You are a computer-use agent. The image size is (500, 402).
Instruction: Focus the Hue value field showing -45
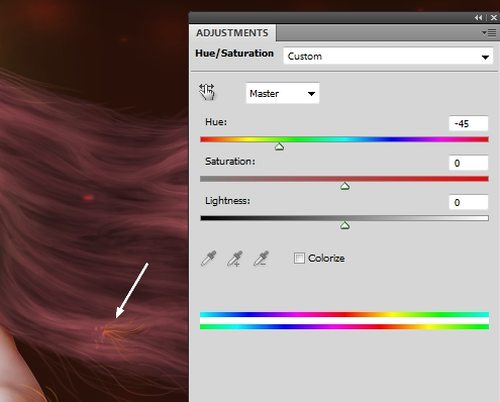[x=468, y=124]
